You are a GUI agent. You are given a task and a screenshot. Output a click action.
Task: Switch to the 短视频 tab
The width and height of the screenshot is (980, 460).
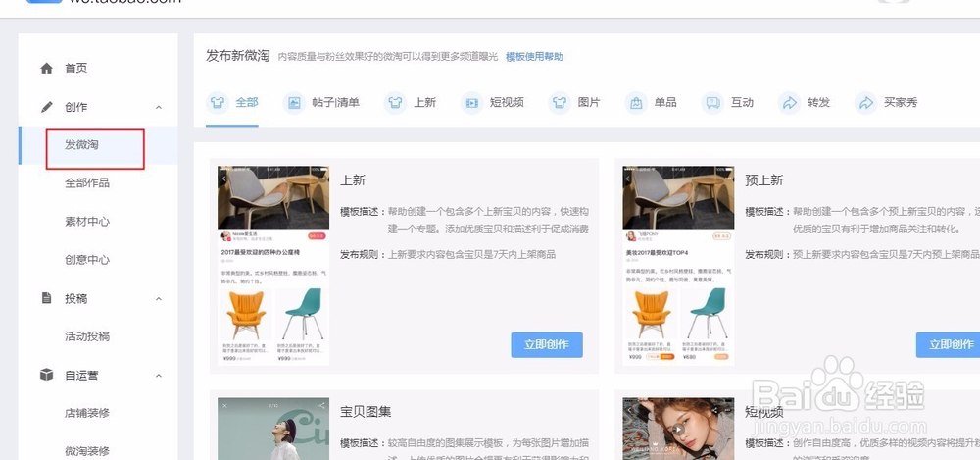click(493, 103)
